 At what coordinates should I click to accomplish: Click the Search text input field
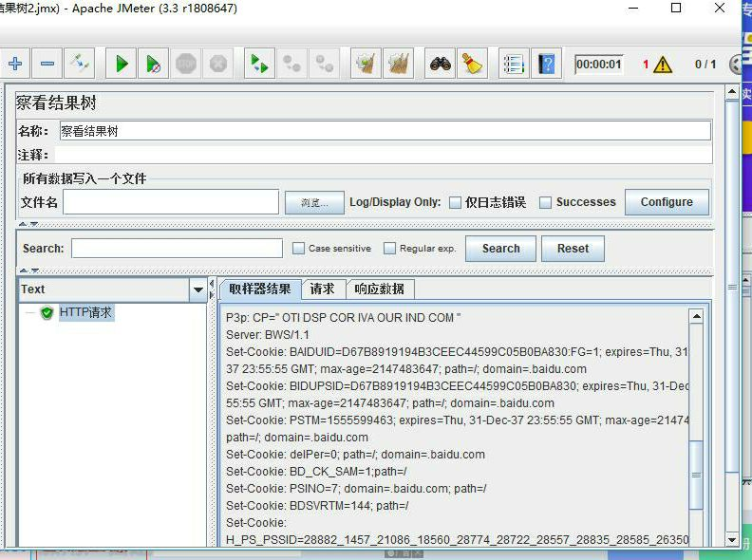coord(177,249)
